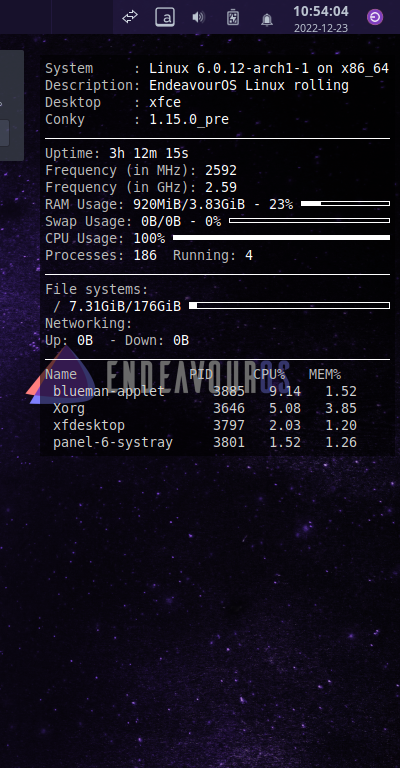The width and height of the screenshot is (400, 768).
Task: Click the CPU Usage full bar
Action: pos(282,238)
